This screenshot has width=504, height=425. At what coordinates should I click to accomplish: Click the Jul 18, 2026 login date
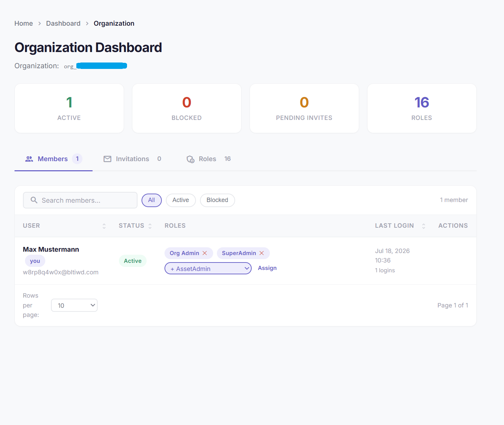[x=392, y=251]
